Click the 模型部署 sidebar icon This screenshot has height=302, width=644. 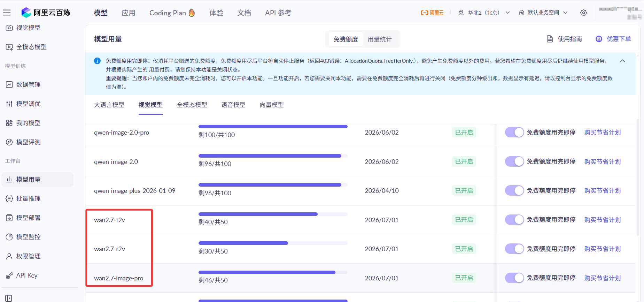(9, 218)
